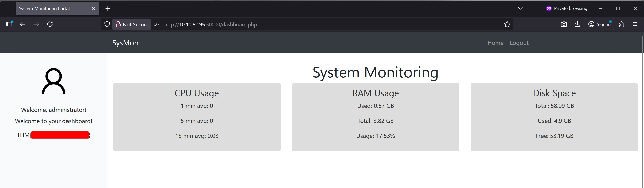Navigate to Home link in navbar

(495, 43)
